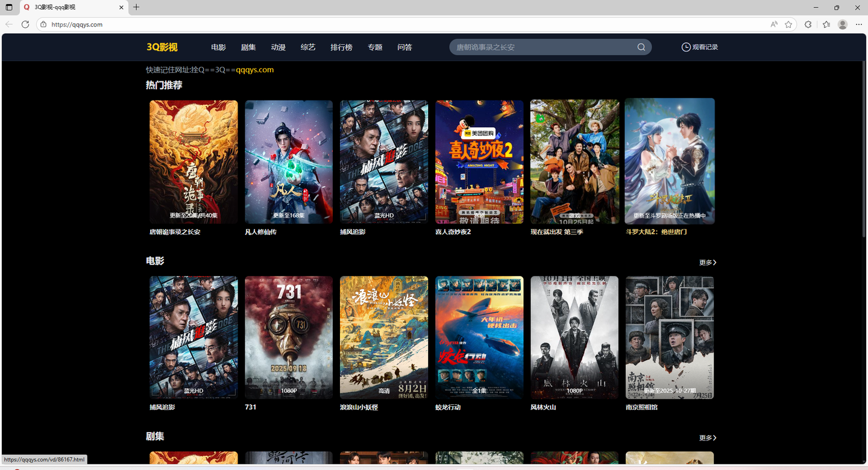This screenshot has width=868, height=470.
Task: Open a new browser tab
Action: pyautogui.click(x=136, y=7)
